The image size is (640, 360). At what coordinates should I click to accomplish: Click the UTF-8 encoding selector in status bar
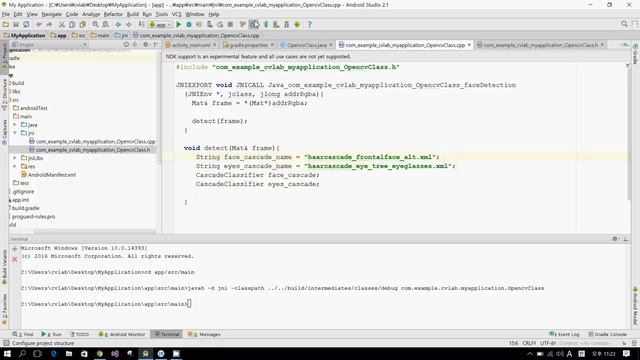click(548, 343)
